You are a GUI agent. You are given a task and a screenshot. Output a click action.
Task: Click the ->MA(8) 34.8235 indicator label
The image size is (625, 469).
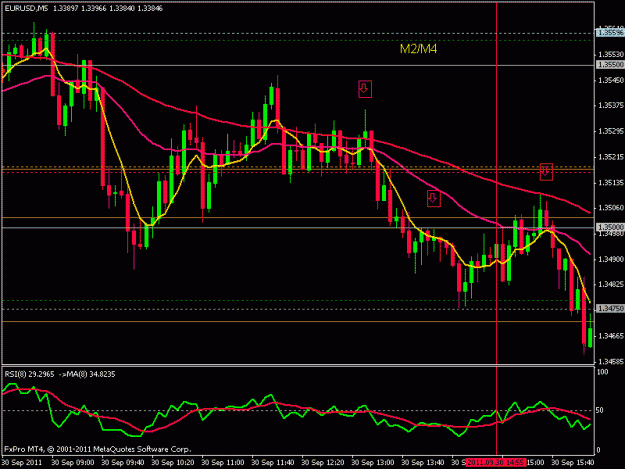87,374
